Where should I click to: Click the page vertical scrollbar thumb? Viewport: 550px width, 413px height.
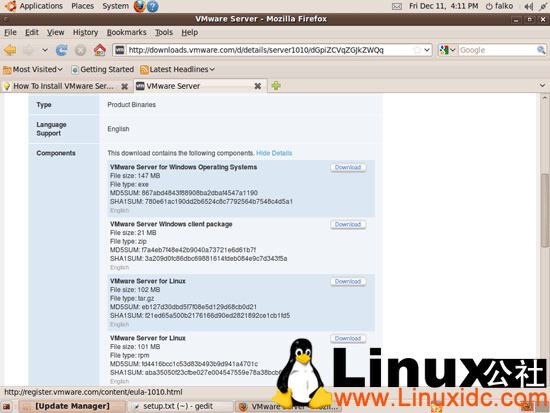pos(544,211)
